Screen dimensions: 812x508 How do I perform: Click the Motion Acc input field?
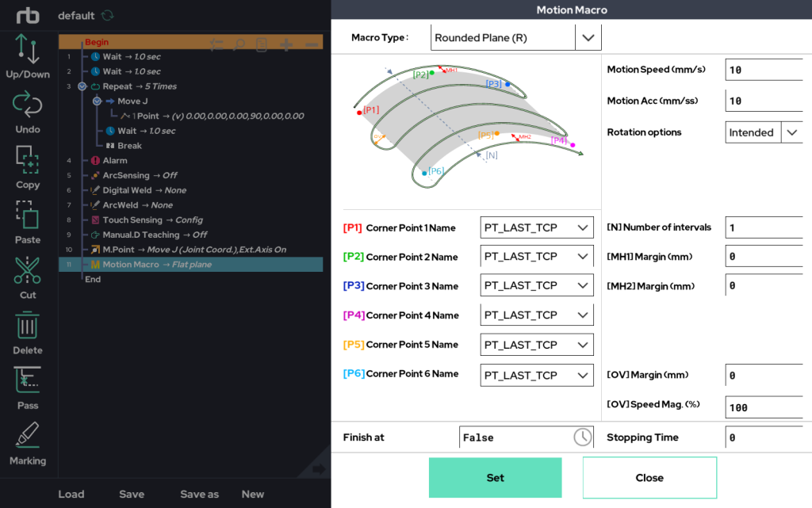764,101
